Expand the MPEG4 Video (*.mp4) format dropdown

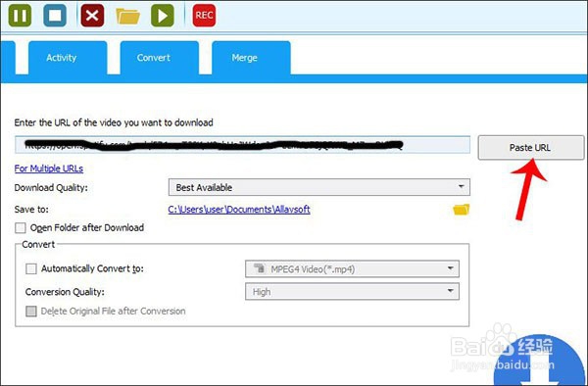(x=352, y=268)
